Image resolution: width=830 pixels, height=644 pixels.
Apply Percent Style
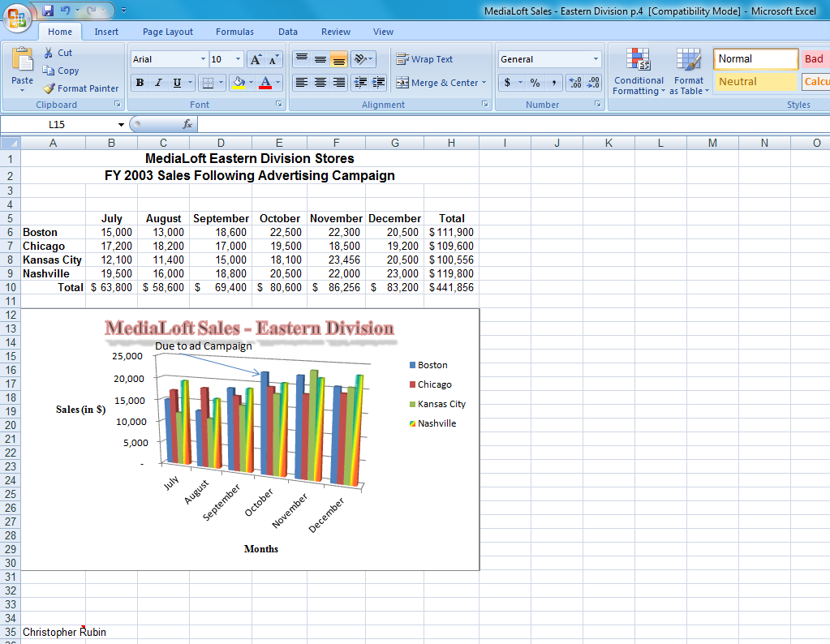pyautogui.click(x=535, y=83)
